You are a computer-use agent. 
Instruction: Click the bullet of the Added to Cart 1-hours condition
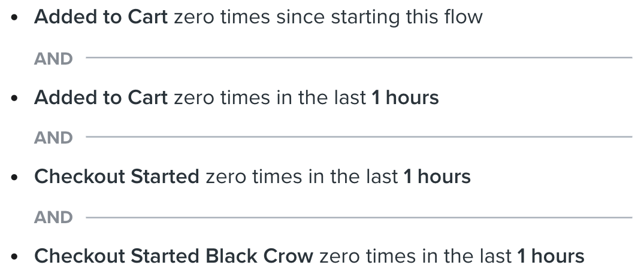click(15, 98)
